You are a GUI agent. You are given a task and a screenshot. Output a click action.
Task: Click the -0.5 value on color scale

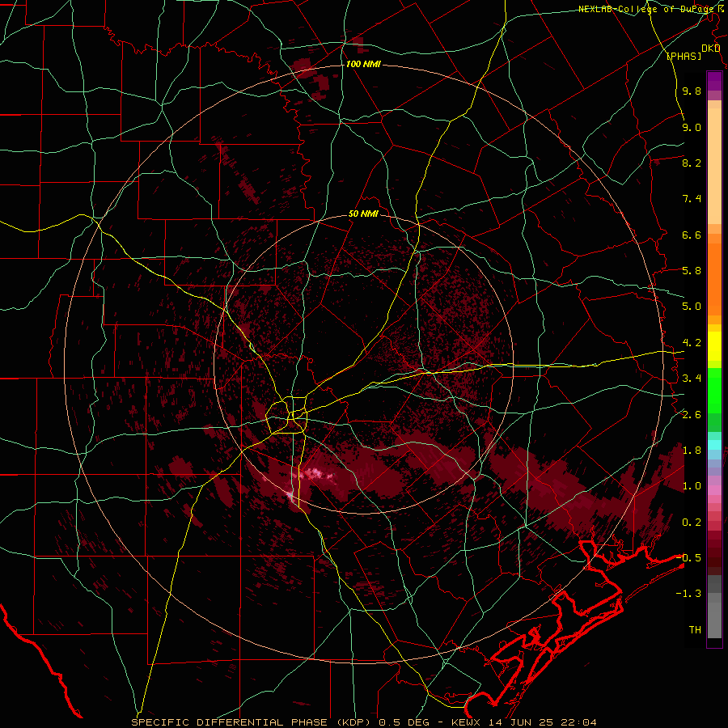688,558
